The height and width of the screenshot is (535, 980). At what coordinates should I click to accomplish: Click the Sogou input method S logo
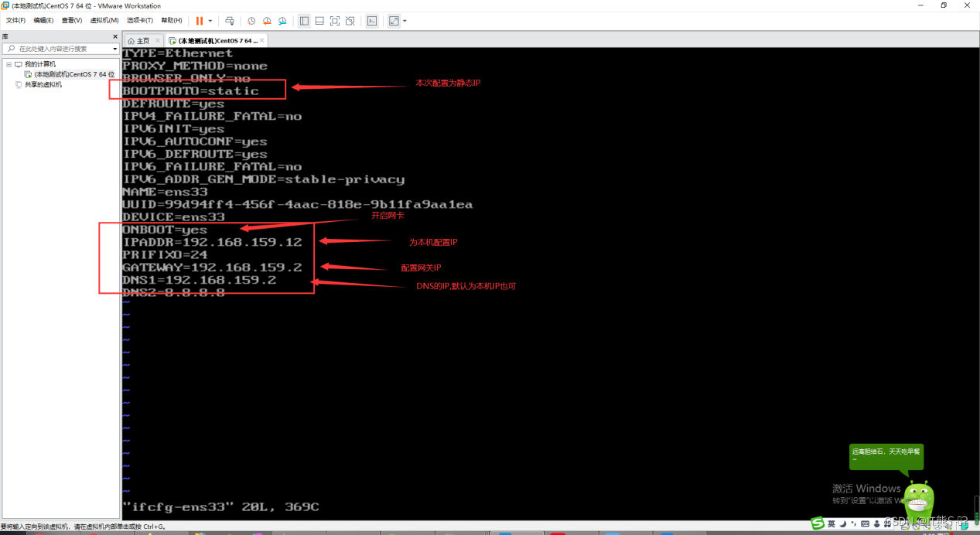(x=818, y=524)
